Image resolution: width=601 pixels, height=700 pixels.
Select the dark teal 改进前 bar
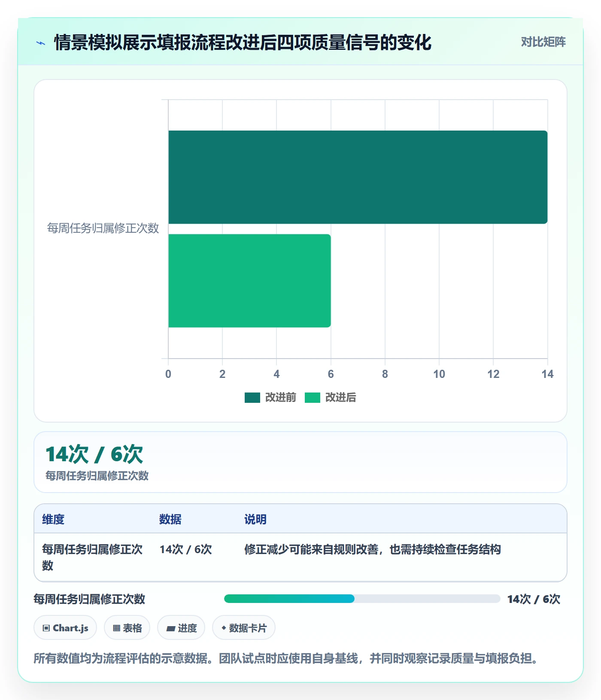click(x=358, y=177)
